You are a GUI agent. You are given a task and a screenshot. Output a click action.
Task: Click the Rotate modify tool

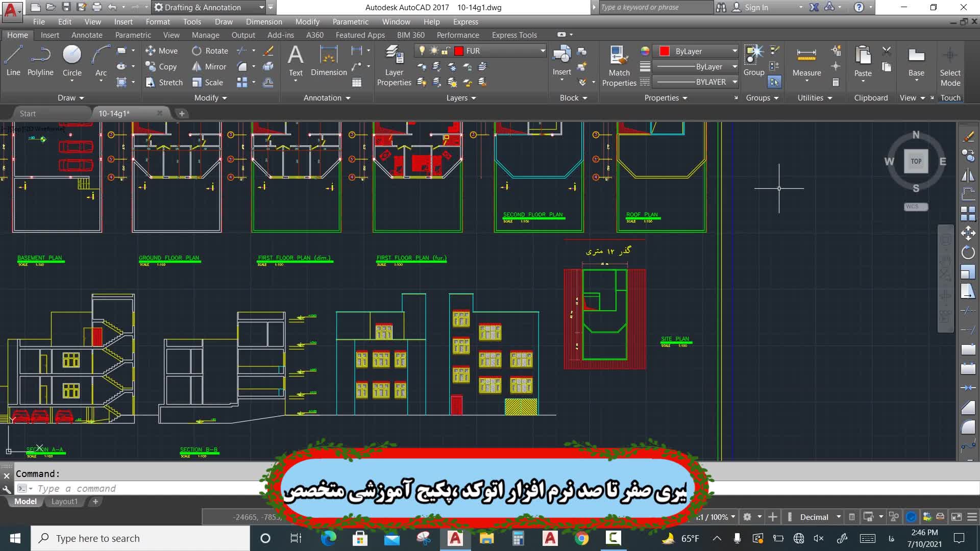210,51
